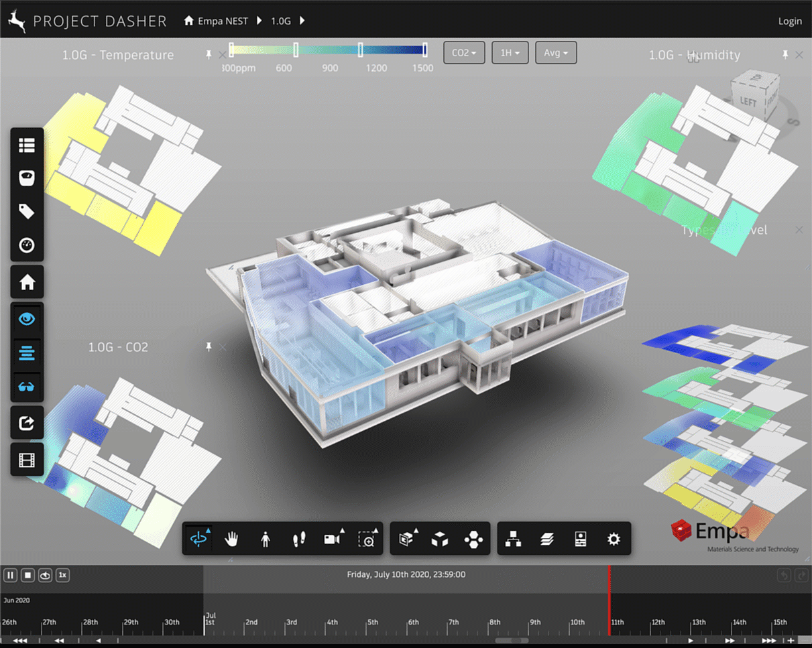Open the camera recording tool
Viewport: 812px width, 648px height.
pos(333,539)
